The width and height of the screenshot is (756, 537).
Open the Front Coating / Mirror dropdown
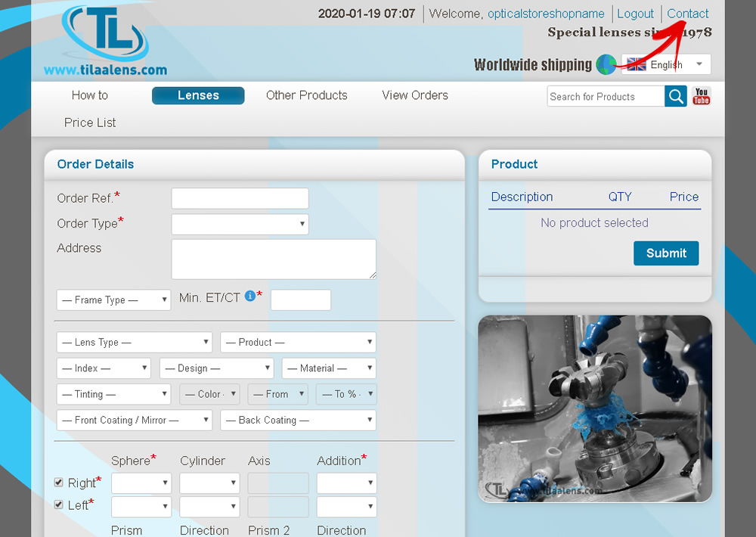(134, 421)
